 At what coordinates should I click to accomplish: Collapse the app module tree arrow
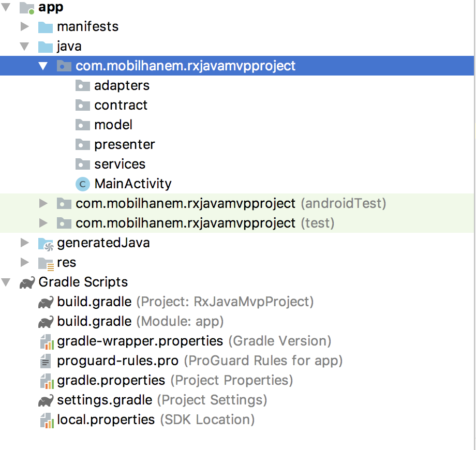tap(6, 7)
